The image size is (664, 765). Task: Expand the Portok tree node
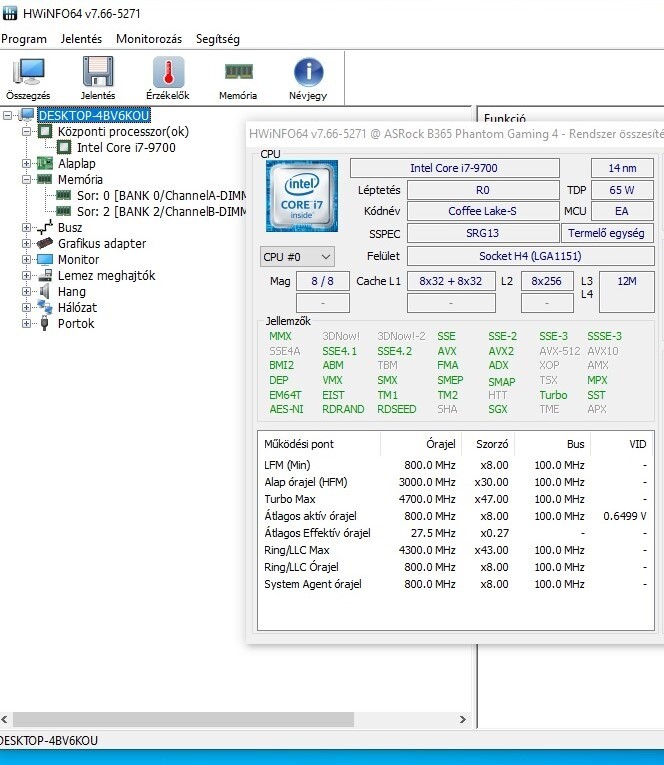pyautogui.click(x=26, y=323)
